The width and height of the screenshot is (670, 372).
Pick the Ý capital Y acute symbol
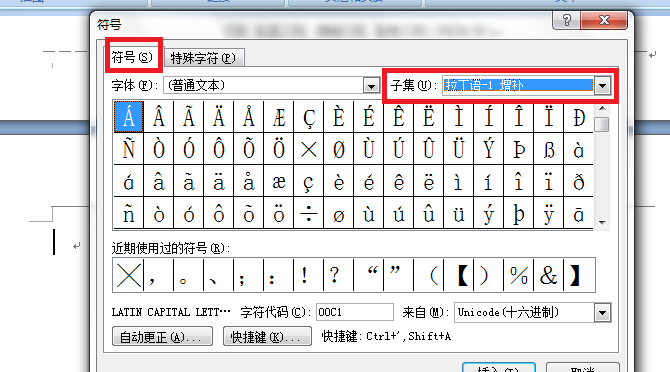(x=489, y=149)
